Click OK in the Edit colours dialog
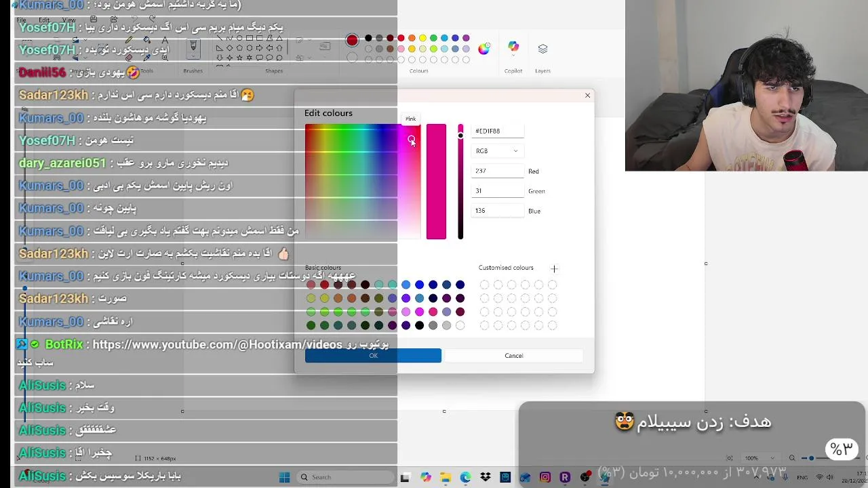 (x=373, y=356)
